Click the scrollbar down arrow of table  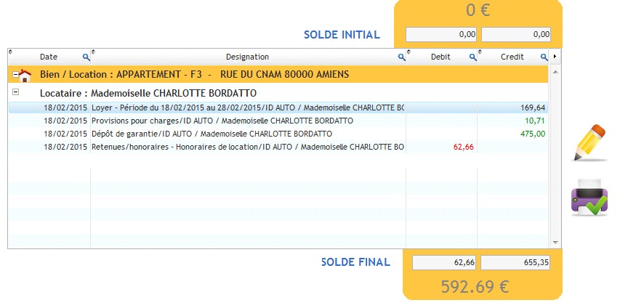556,243
